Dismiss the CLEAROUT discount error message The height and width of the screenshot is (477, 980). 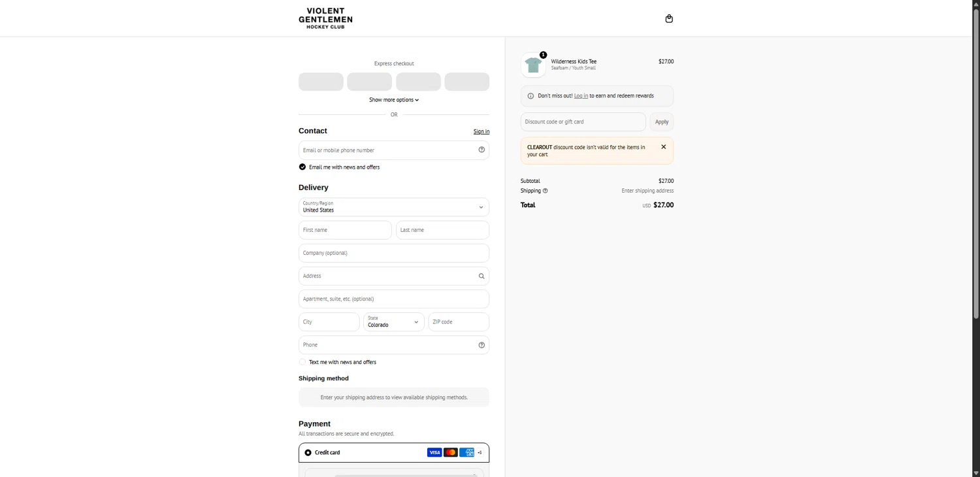click(x=663, y=147)
